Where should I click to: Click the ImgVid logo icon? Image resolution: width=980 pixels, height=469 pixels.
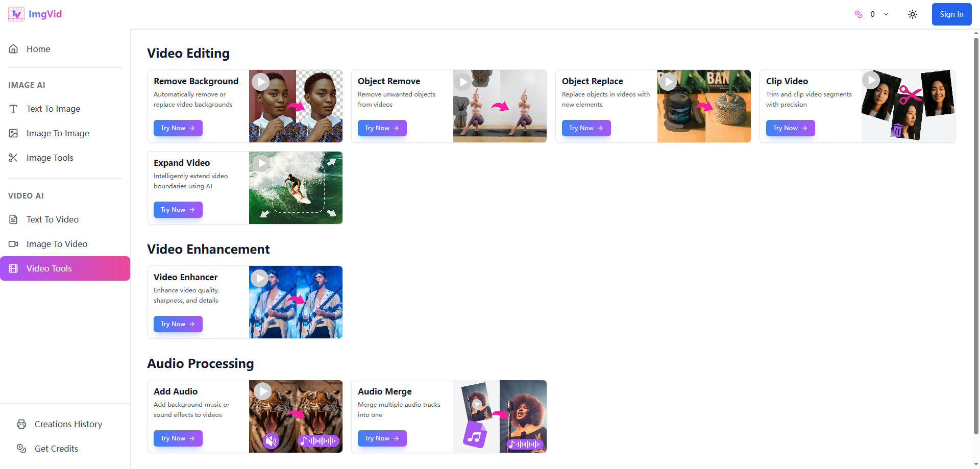pos(16,14)
